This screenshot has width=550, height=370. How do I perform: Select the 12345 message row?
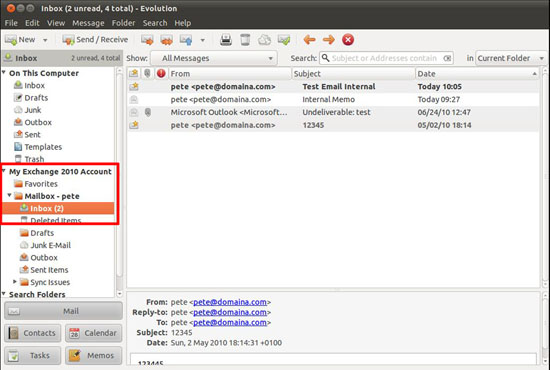333,125
